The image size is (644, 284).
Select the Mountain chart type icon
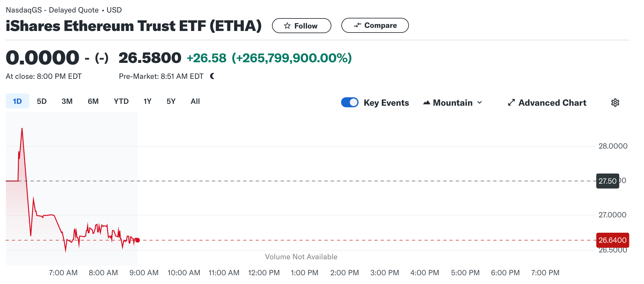[x=427, y=103]
